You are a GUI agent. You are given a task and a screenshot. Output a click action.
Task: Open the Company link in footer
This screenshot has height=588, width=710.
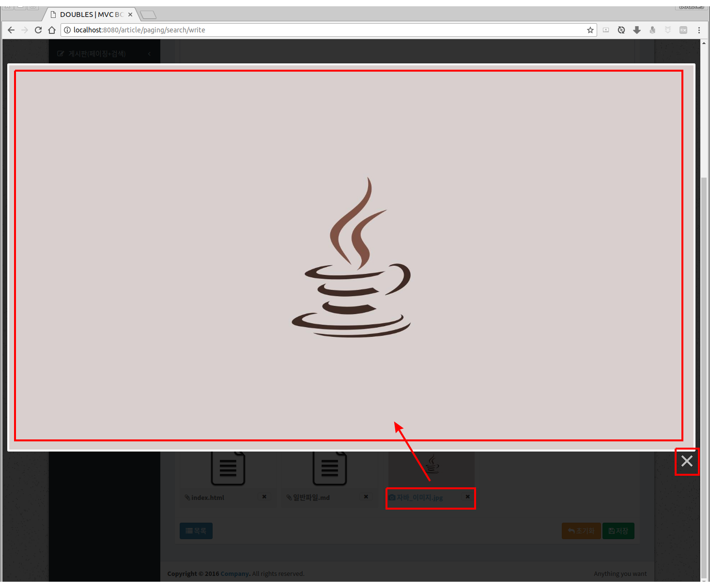click(x=234, y=573)
